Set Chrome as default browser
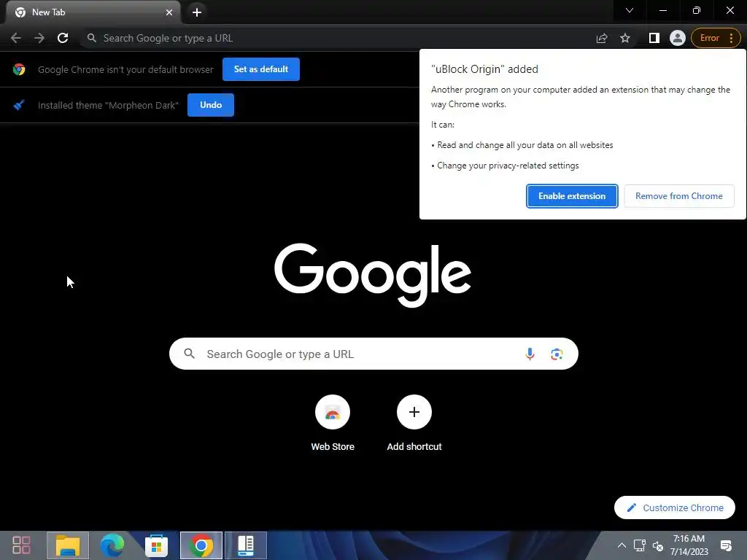This screenshot has height=560, width=747. click(x=261, y=69)
